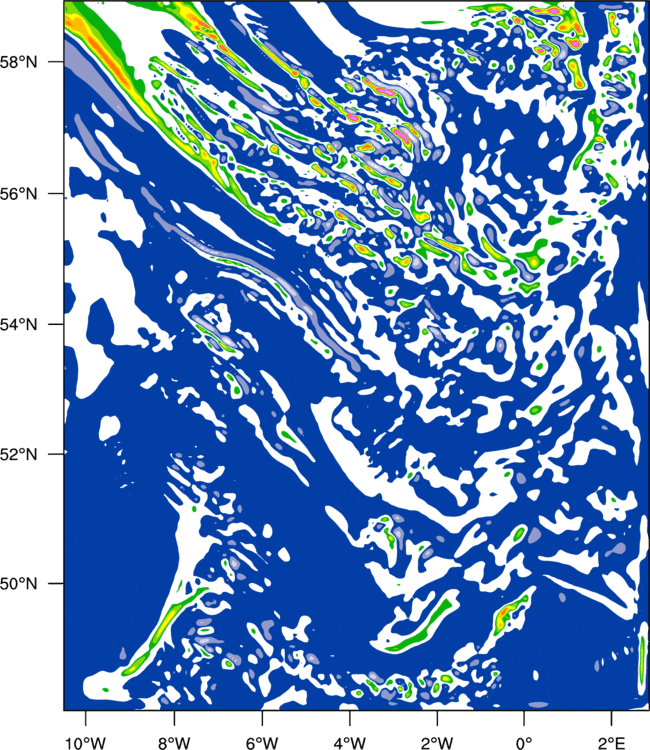Click the 4°W longitude label
The width and height of the screenshot is (650, 750).
pos(350,743)
